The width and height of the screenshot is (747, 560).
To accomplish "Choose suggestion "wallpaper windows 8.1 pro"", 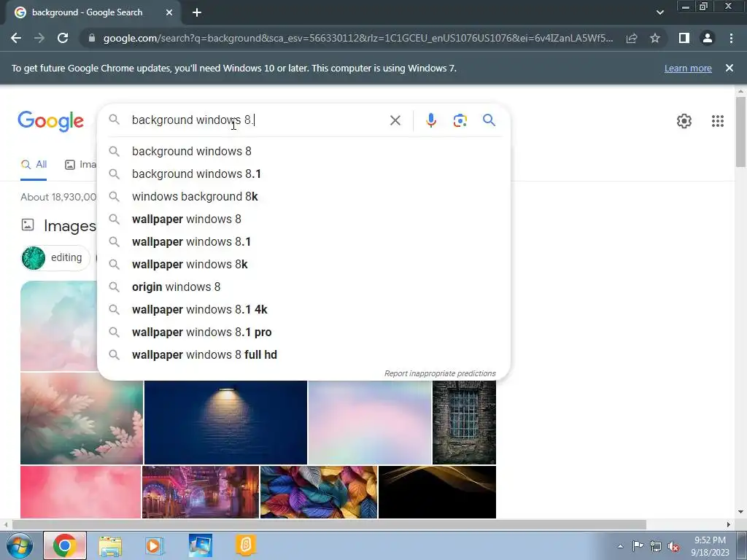I will (304, 332).
